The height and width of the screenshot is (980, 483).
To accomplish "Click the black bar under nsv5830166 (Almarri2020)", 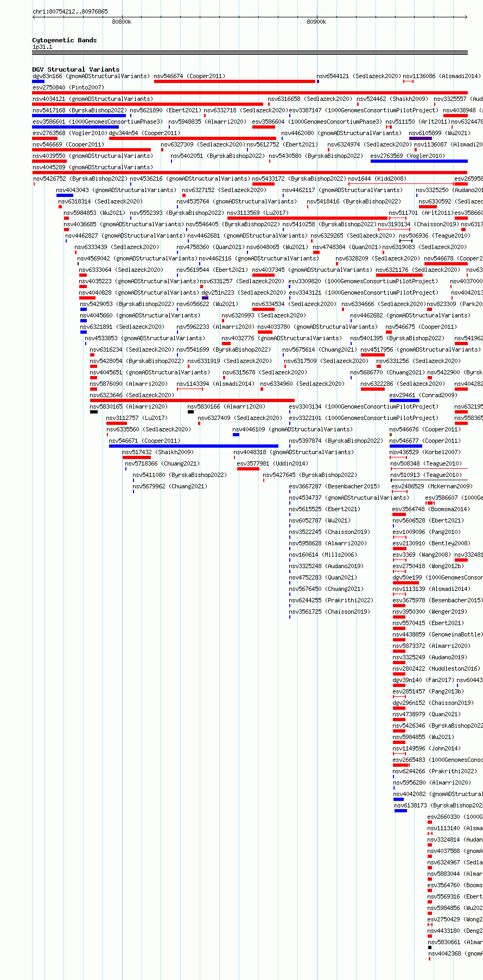I will coord(190,412).
